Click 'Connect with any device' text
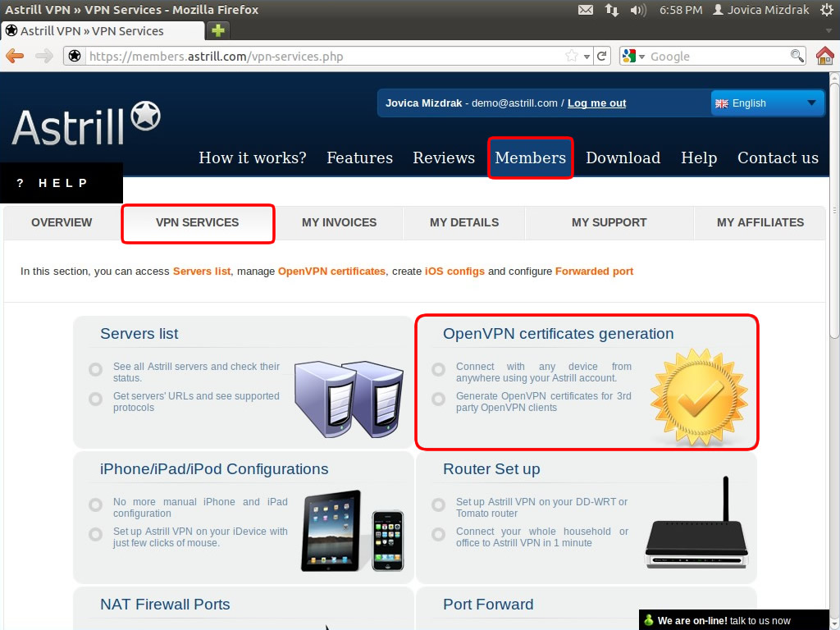This screenshot has height=630, width=840. coord(543,372)
